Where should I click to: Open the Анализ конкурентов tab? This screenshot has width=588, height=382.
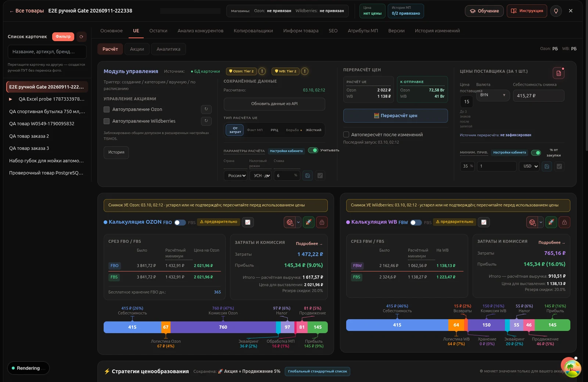(x=200, y=31)
